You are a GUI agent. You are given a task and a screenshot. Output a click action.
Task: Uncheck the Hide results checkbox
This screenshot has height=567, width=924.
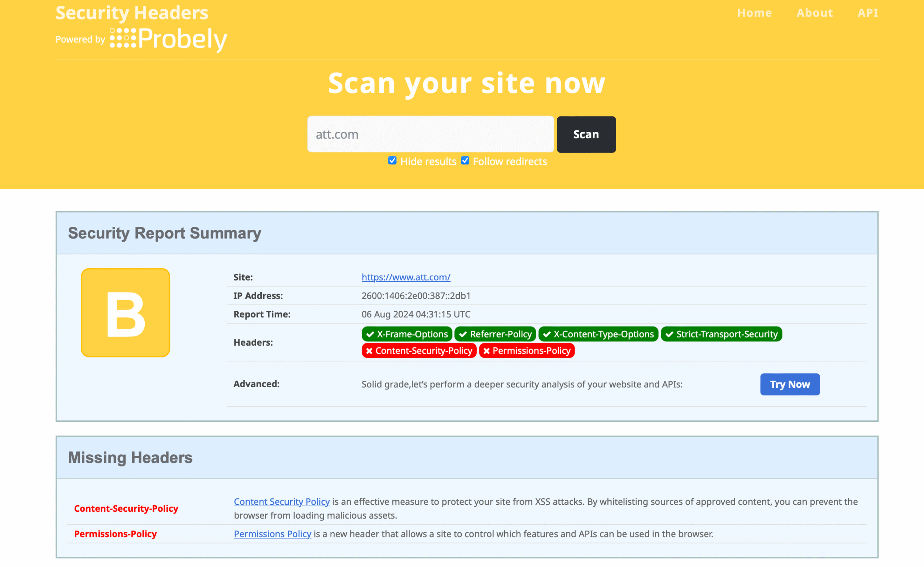[x=392, y=161]
